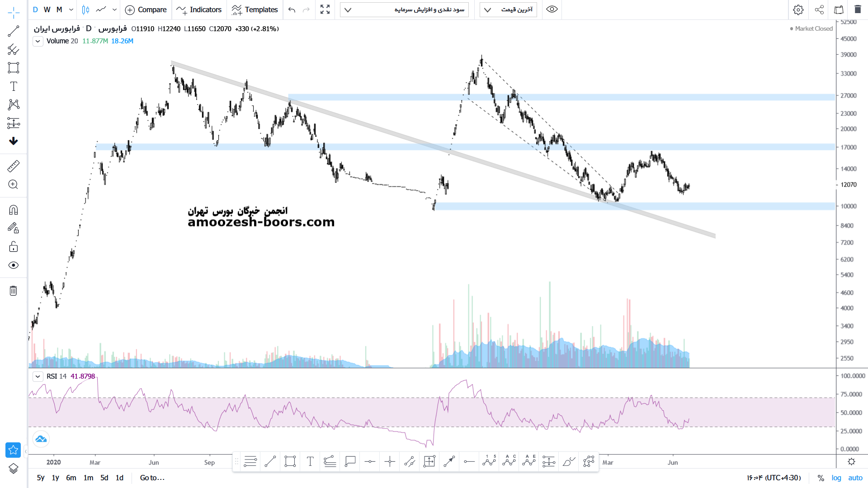The height and width of the screenshot is (488, 868).
Task: Open the chart settings gear icon
Action: [x=798, y=9]
